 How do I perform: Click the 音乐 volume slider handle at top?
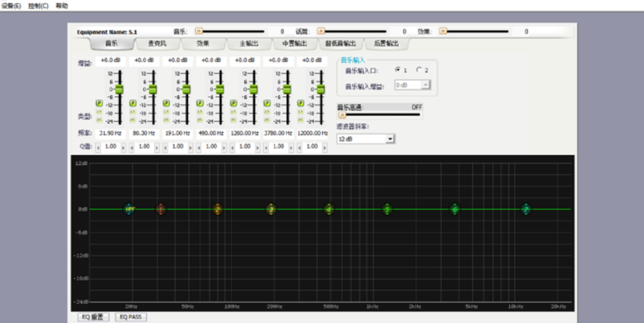point(199,31)
